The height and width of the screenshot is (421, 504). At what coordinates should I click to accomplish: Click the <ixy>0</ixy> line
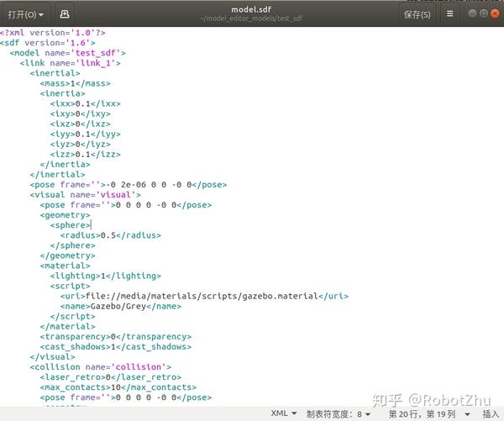point(81,113)
